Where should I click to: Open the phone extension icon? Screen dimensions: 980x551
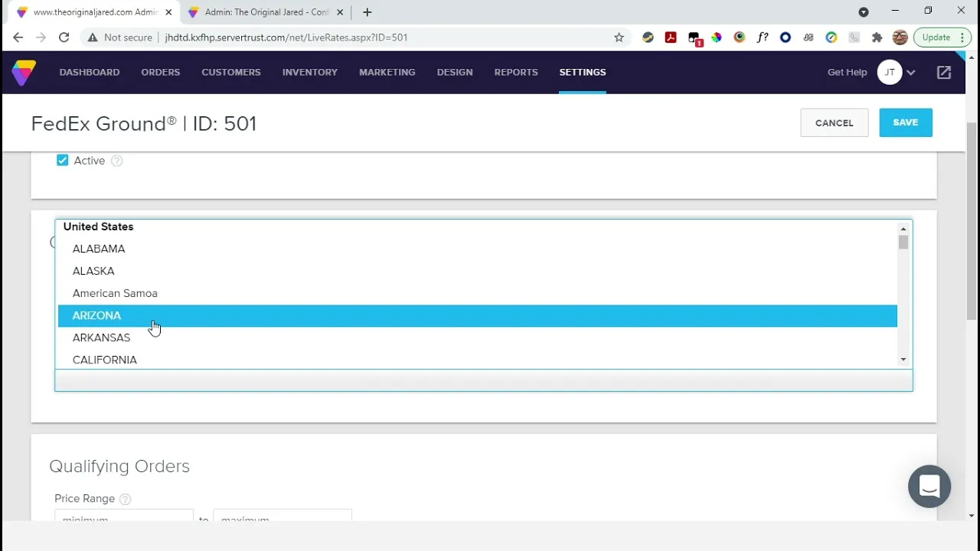coord(854,37)
